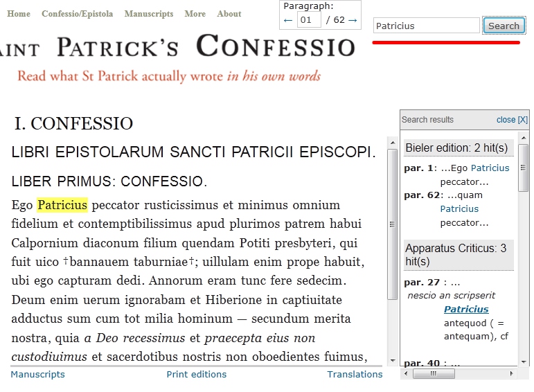Viewport: 534px width, 392px height.
Task: Click the LIBRI EPISTOLARUM SANCTI PATRICII EPISCOPI heading
Action: (193, 152)
